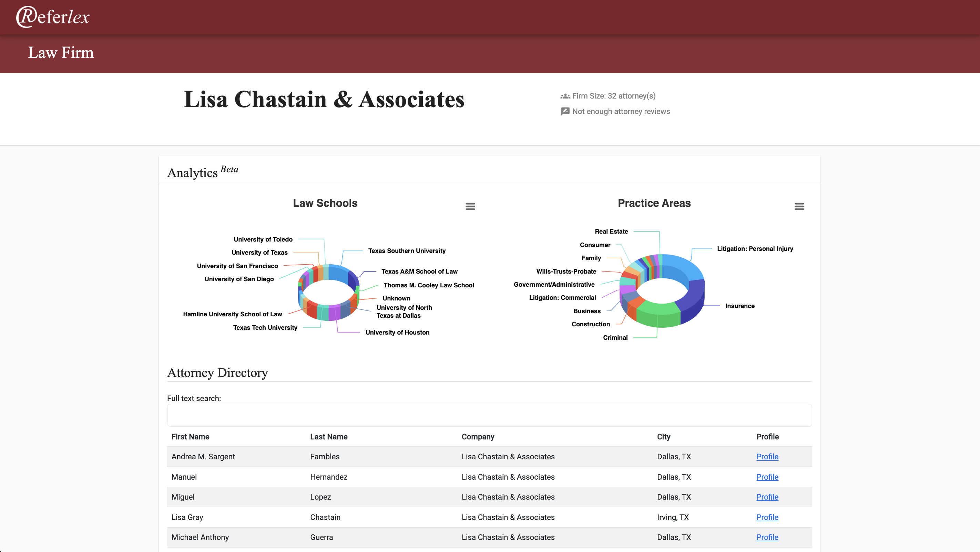Open Law Schools chart context menu
The height and width of the screenshot is (552, 980).
[470, 207]
